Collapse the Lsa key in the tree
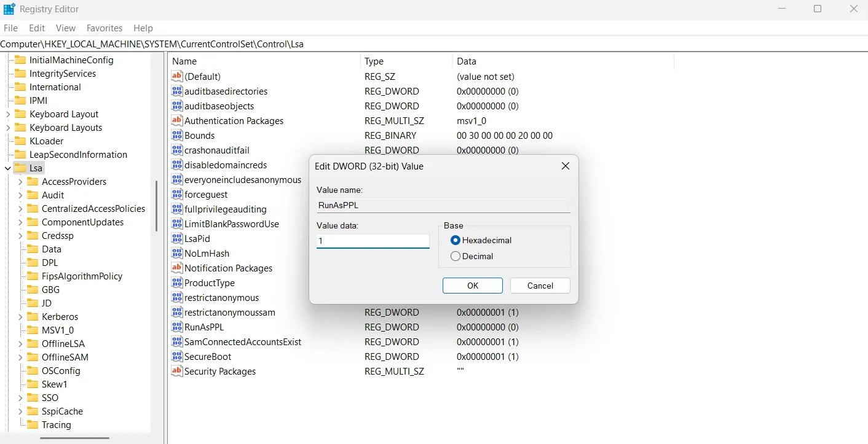This screenshot has height=444, width=868. click(x=7, y=168)
